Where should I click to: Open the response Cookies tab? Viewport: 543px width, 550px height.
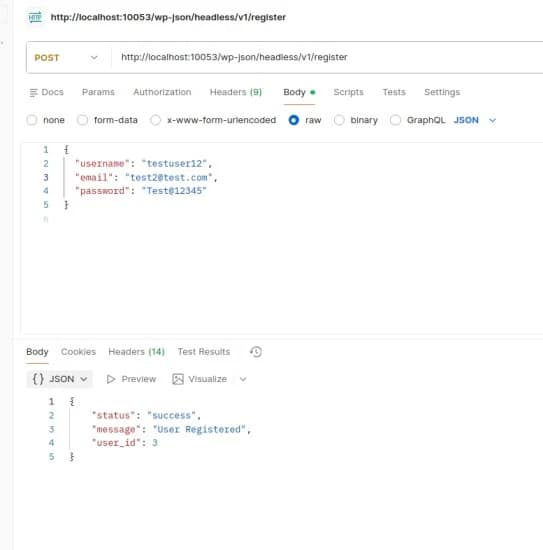point(78,351)
